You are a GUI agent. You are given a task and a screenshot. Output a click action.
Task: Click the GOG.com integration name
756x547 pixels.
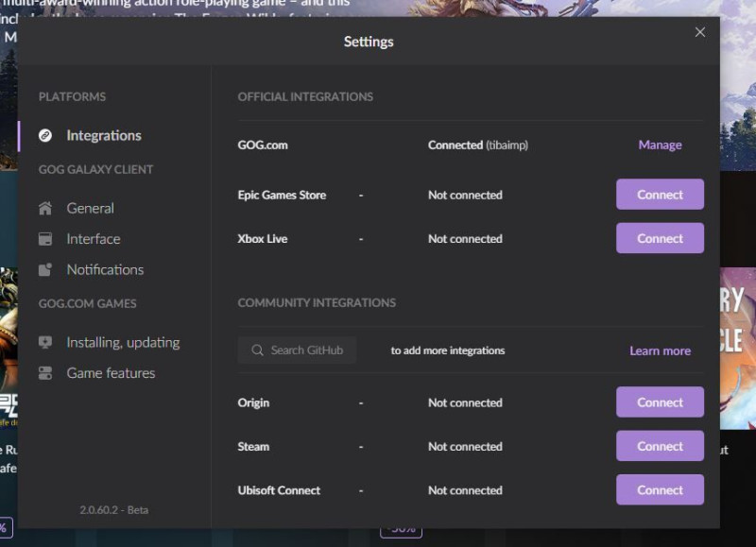(x=263, y=145)
